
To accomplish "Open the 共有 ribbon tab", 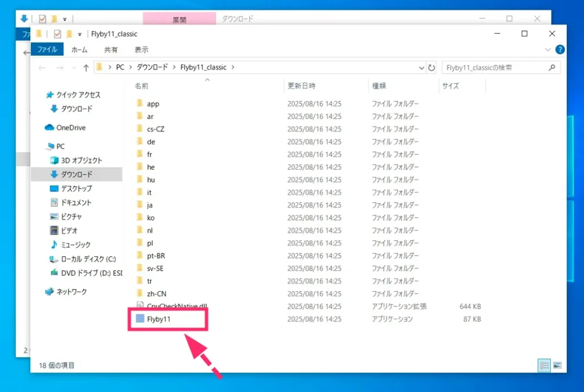I will [111, 50].
